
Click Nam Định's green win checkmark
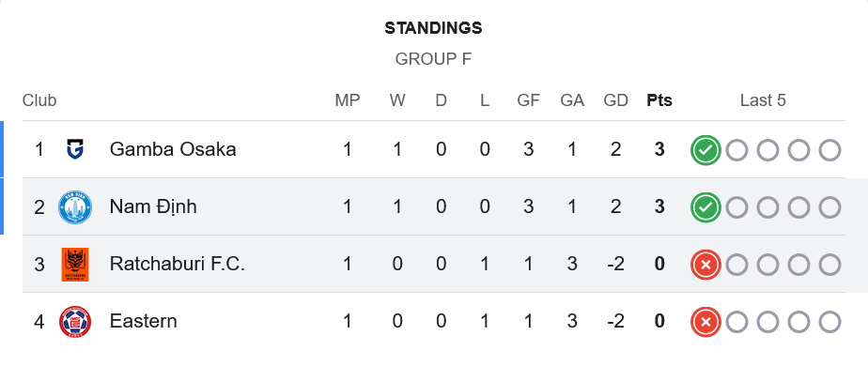point(705,207)
